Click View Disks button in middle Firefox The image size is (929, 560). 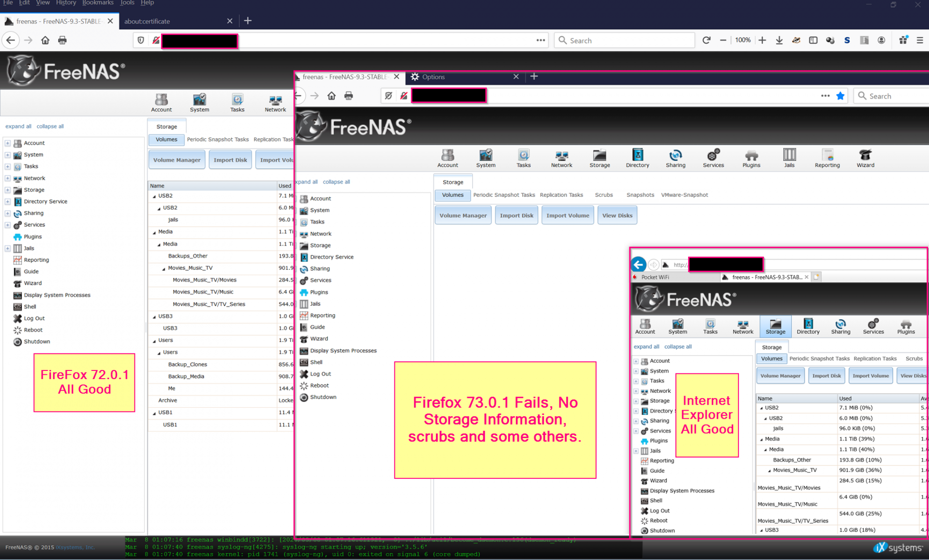(617, 216)
